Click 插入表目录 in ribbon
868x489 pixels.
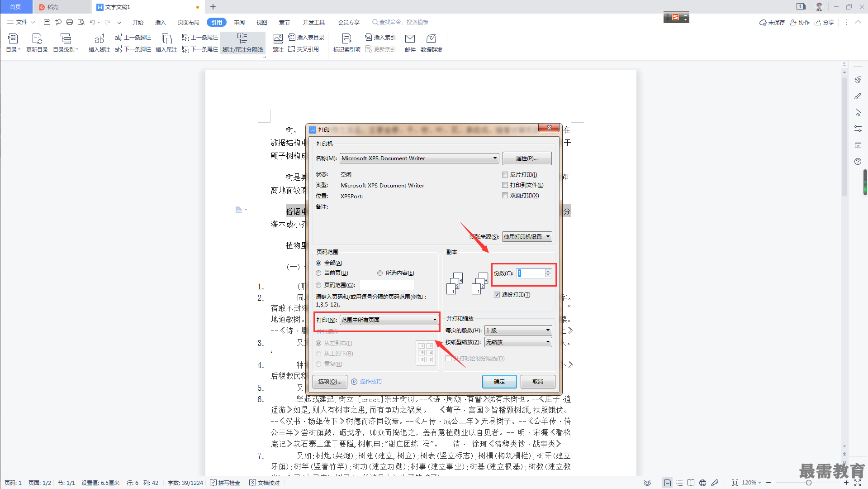[306, 38]
